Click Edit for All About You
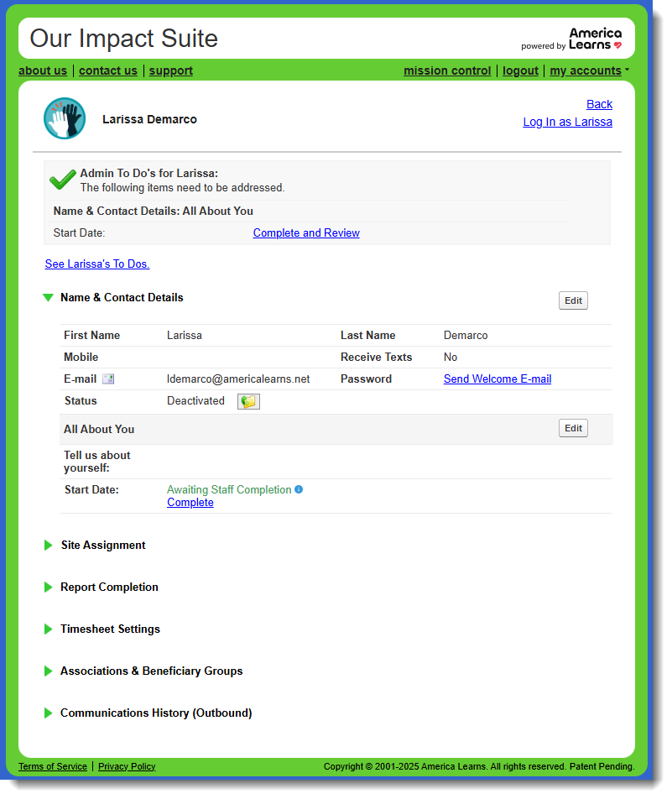The width and height of the screenshot is (672, 799). coord(573,428)
